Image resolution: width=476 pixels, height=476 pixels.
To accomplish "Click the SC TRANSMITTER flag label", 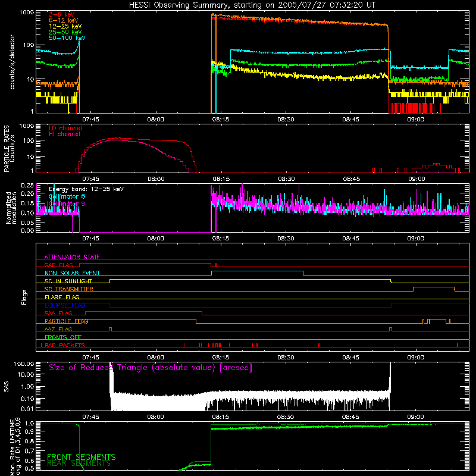I will point(69,289).
